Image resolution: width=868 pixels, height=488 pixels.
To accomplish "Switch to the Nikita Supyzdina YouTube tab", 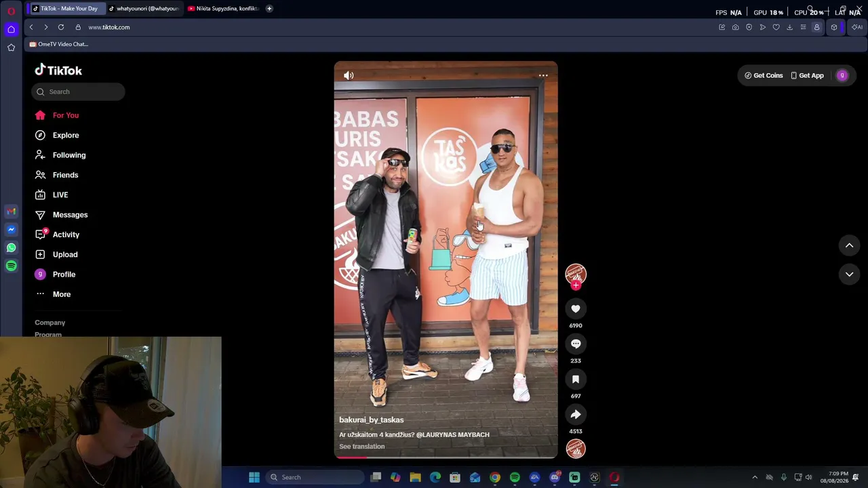I will point(223,9).
